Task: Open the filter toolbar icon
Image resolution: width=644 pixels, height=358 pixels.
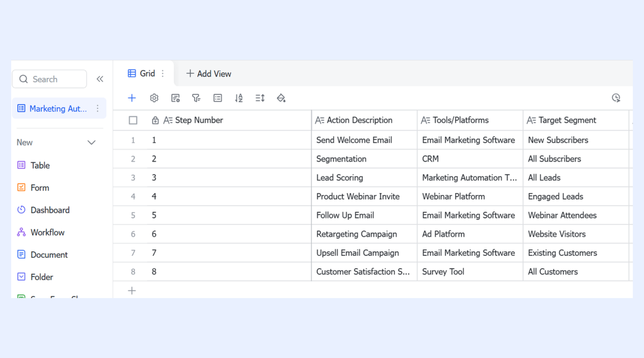Action: pos(196,98)
